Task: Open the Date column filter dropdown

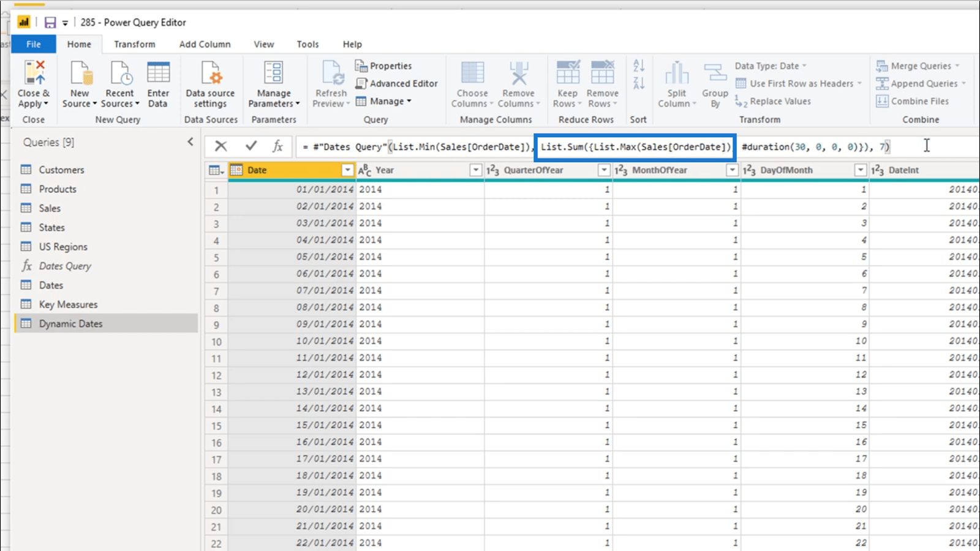Action: coord(347,170)
